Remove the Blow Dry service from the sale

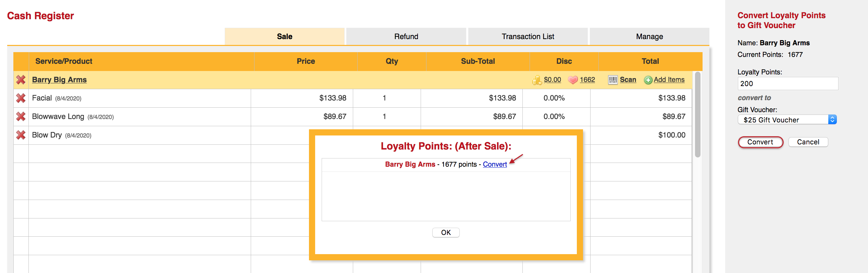[x=20, y=135]
